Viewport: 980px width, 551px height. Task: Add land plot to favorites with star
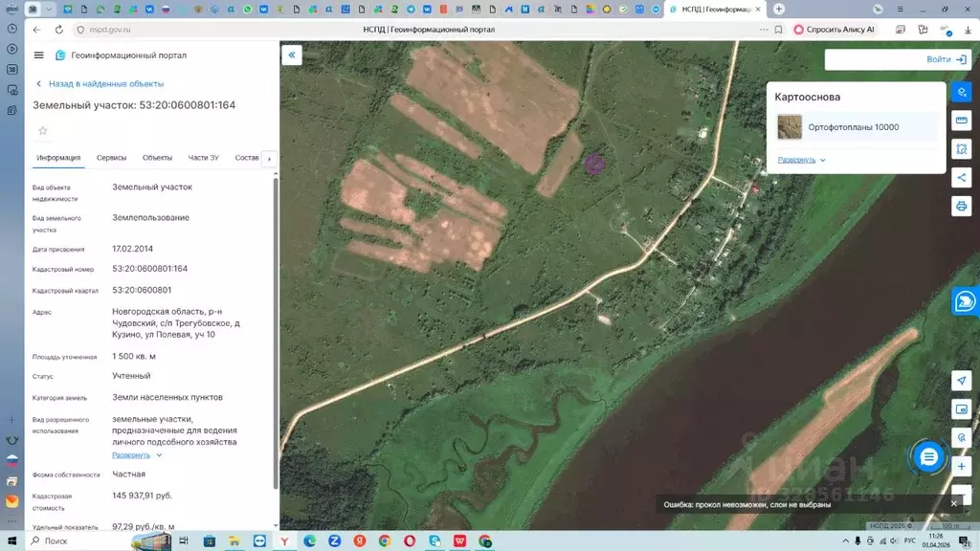tap(42, 131)
